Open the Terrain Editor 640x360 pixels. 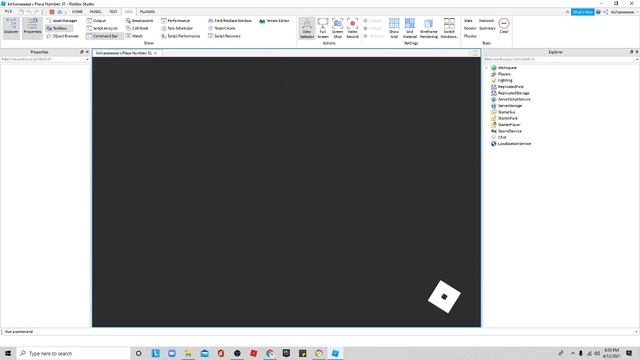274,20
